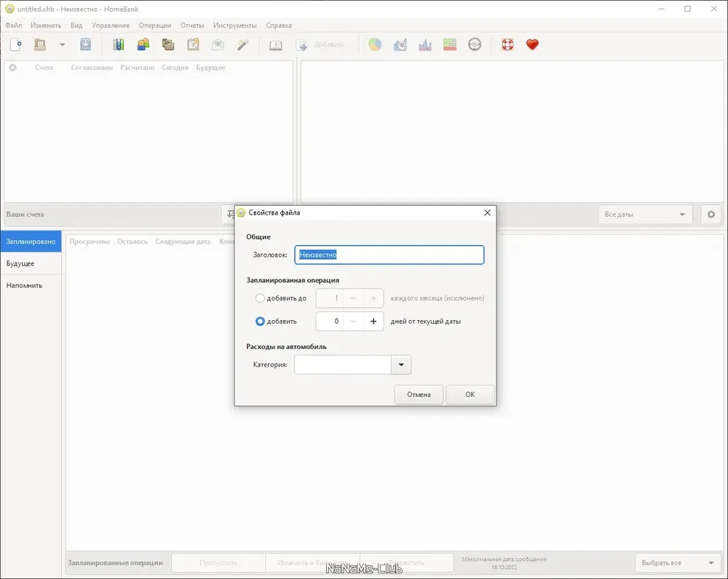Open the Управление menu
728x579 pixels.
pos(111,25)
